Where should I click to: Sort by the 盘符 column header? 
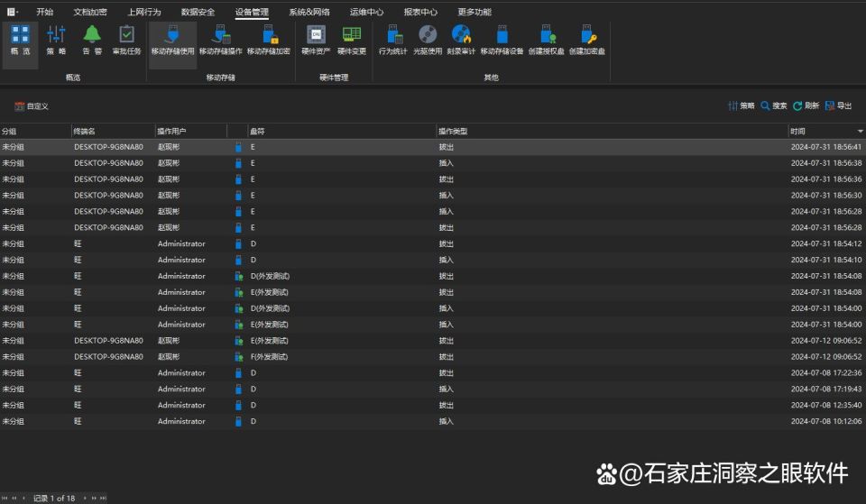coord(342,131)
